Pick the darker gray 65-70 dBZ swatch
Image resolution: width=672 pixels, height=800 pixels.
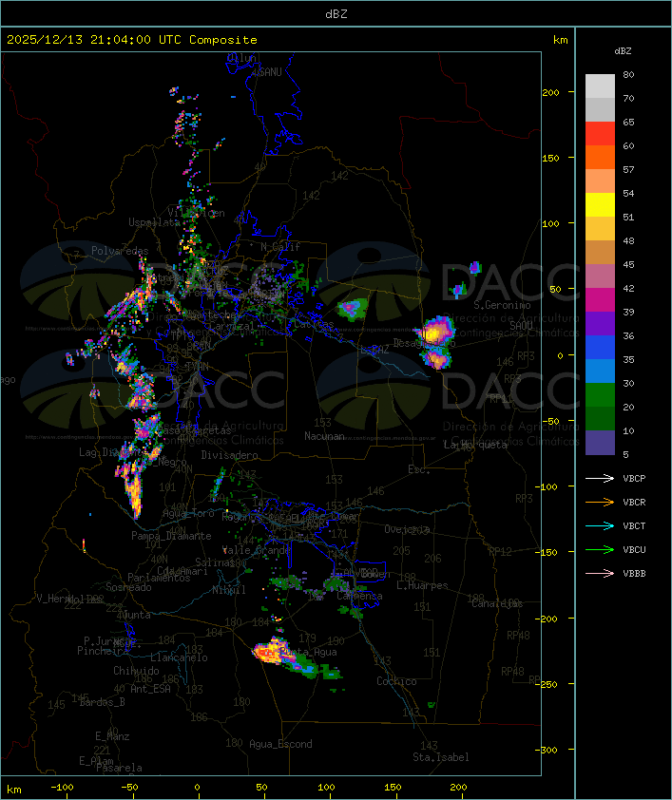tap(600, 109)
